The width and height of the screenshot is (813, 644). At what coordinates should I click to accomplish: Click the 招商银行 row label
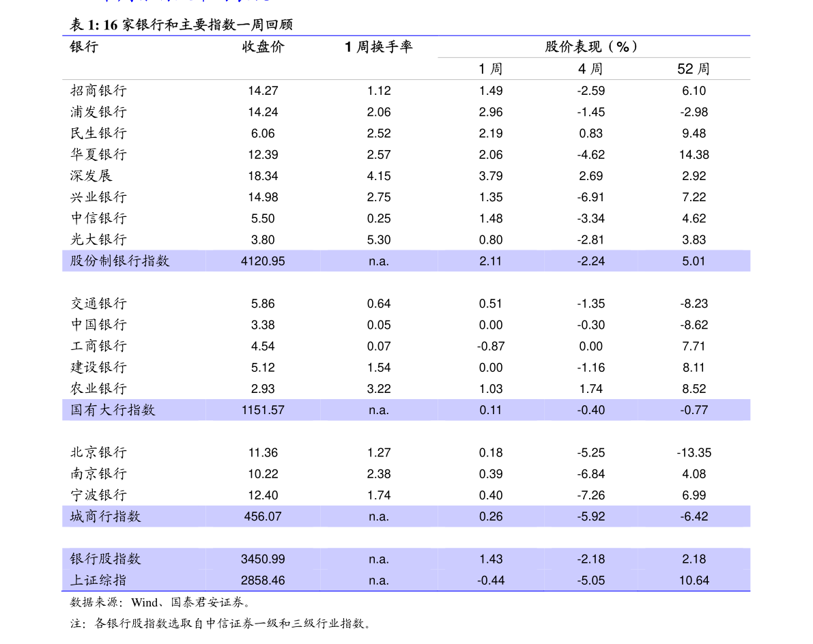pos(98,91)
